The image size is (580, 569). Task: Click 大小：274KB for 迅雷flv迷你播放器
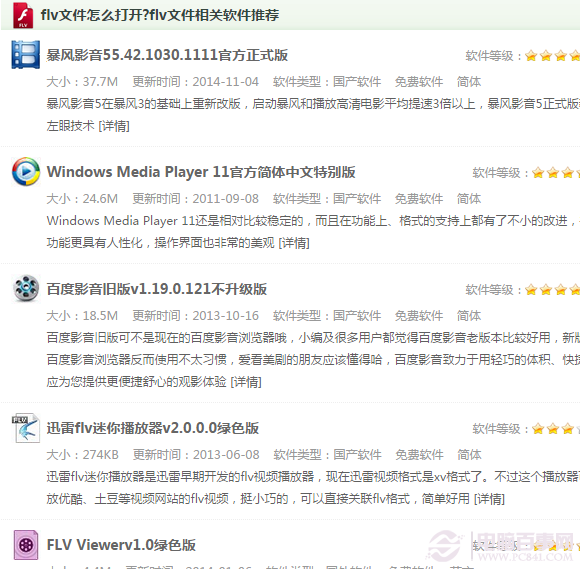point(82,455)
